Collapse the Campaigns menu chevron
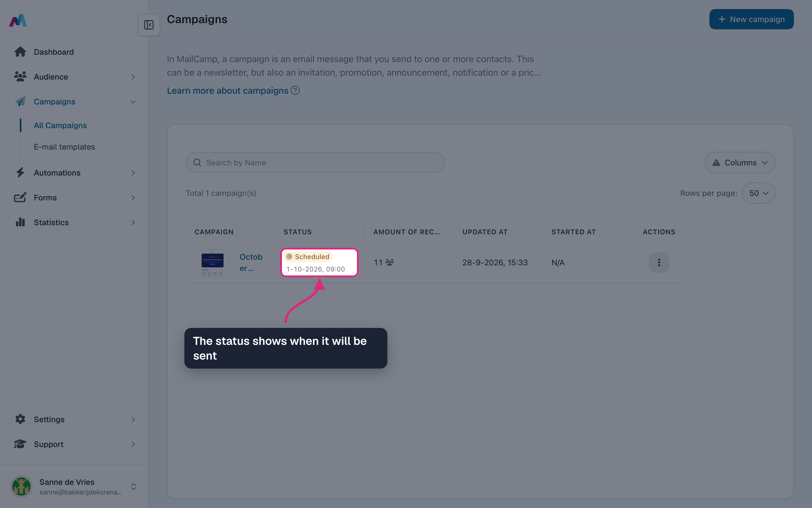 (133, 102)
